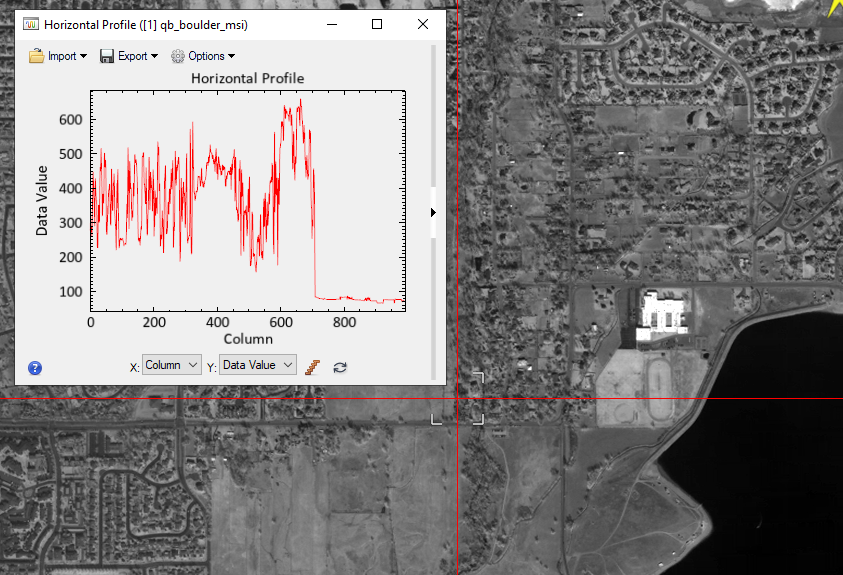This screenshot has width=843, height=575.
Task: Toggle the stair-step plot style icon
Action: 312,367
